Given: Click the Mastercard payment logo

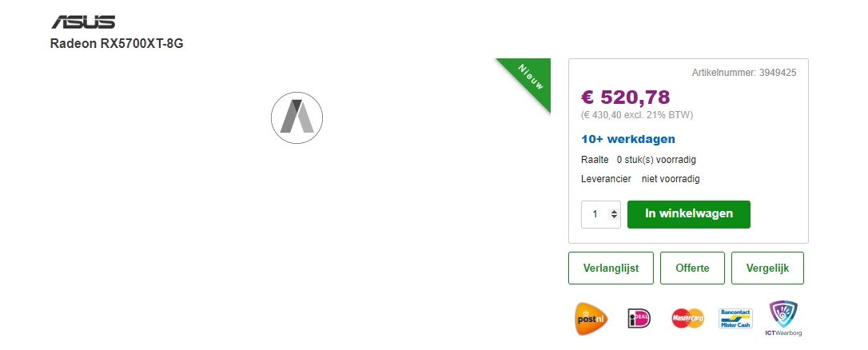Looking at the screenshot, I should point(687,318).
